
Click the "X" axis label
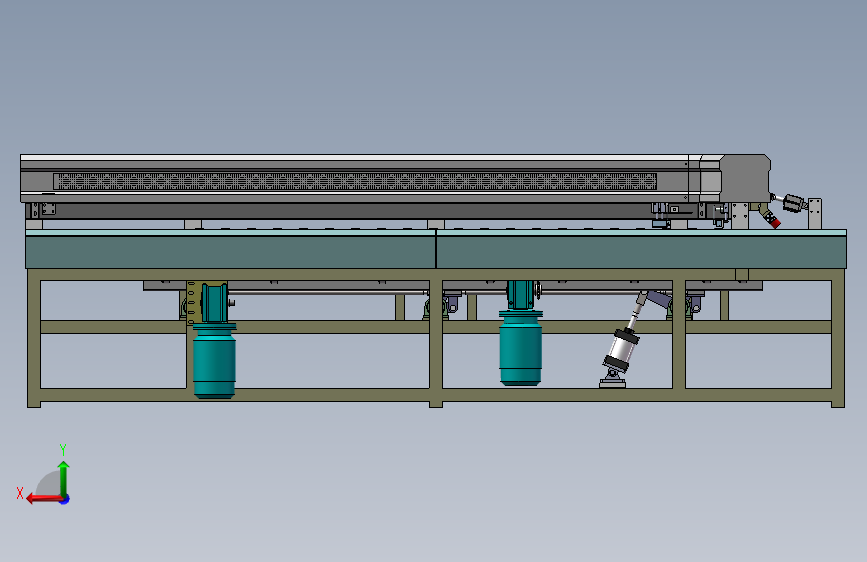(x=20, y=493)
